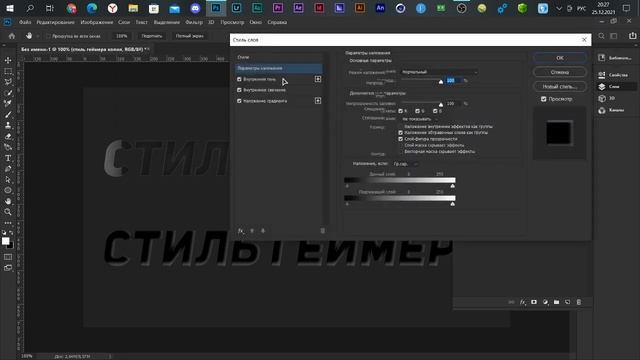
Task: Select the Eraser tool
Action: click(8, 136)
